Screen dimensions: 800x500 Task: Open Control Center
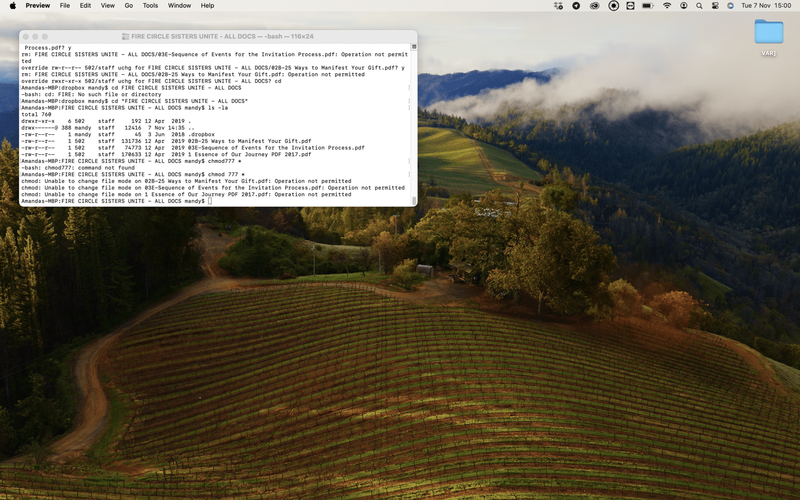coord(714,5)
